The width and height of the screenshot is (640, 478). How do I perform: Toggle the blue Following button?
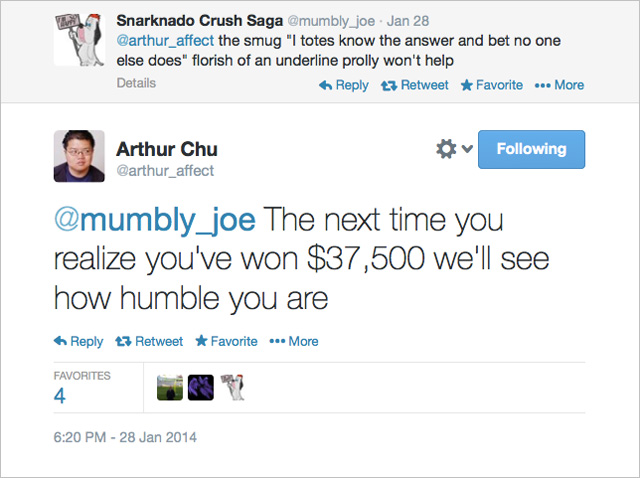tap(531, 149)
